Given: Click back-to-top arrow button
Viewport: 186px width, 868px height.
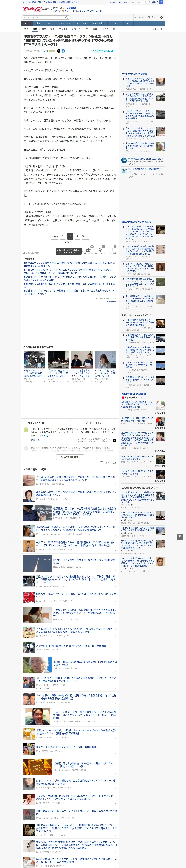Looking at the screenshot, I should (180, 537).
